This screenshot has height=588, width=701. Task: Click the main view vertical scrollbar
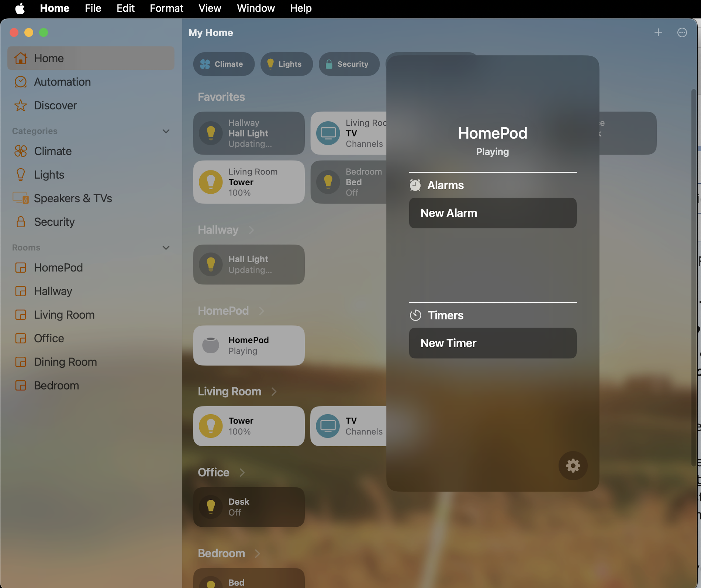coord(693,277)
